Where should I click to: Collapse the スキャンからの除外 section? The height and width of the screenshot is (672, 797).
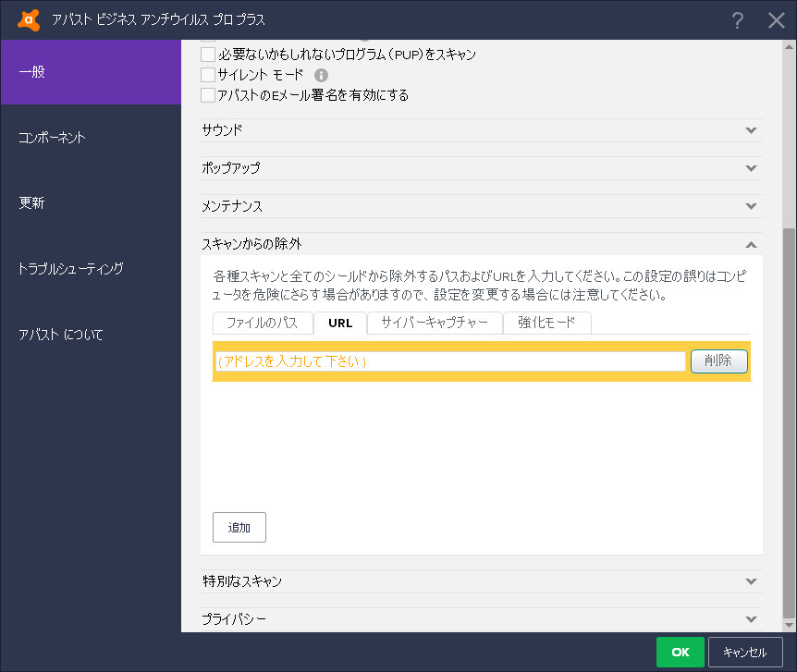click(482, 245)
